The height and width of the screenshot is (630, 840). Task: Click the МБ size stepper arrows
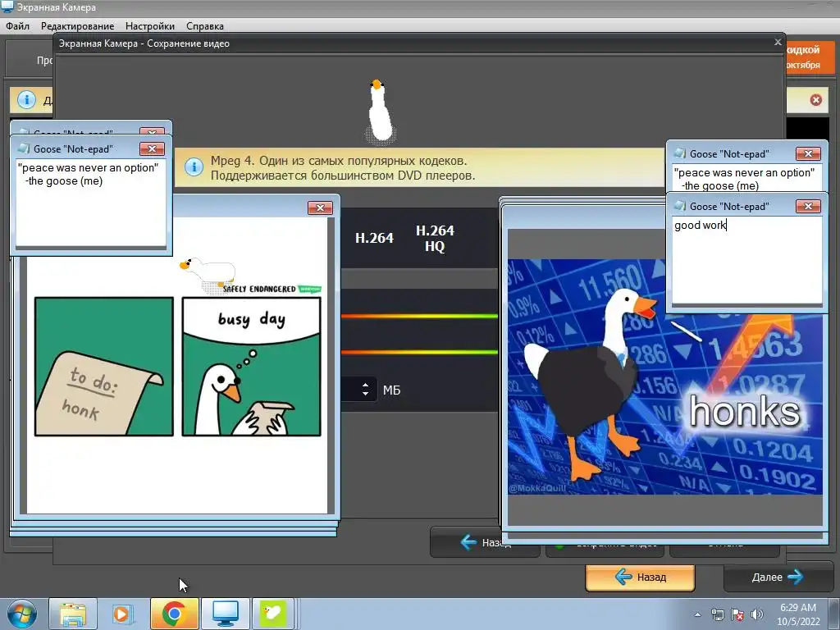(365, 390)
